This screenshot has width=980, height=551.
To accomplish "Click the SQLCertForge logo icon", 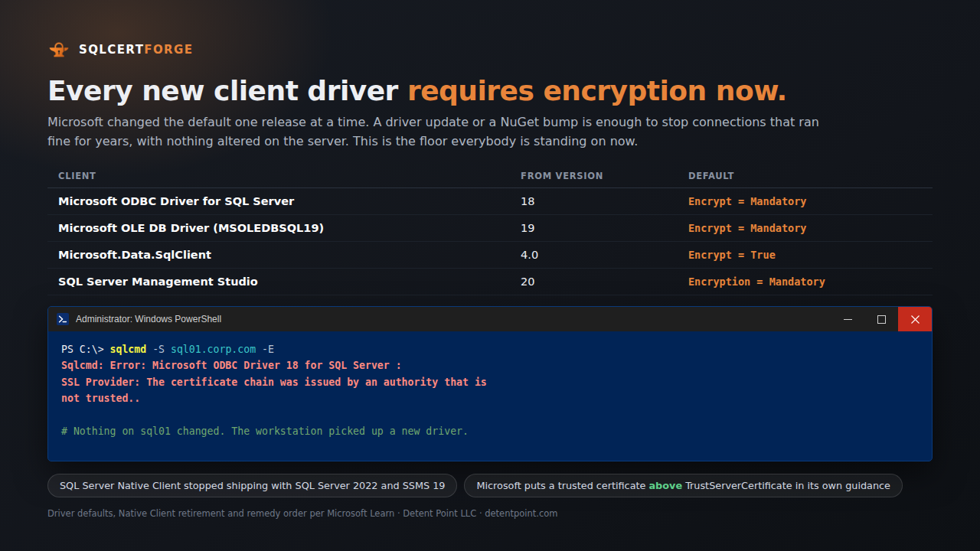I will point(59,50).
